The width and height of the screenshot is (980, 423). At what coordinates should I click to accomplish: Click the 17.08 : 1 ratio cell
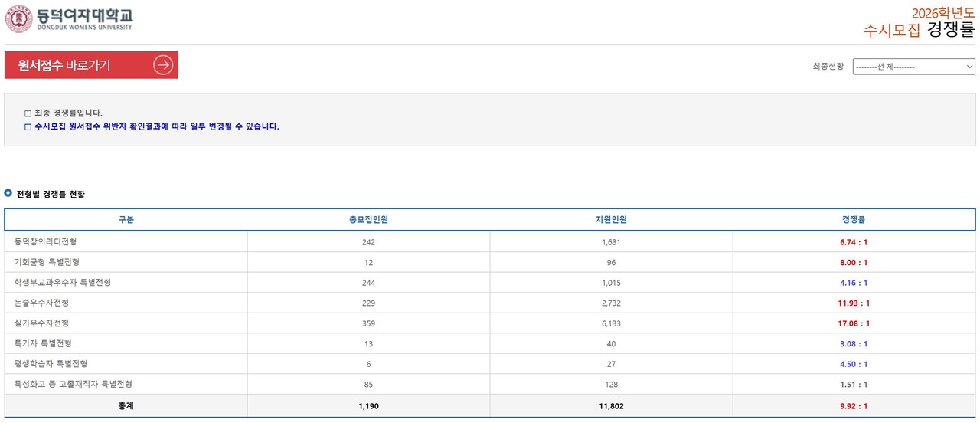(854, 323)
